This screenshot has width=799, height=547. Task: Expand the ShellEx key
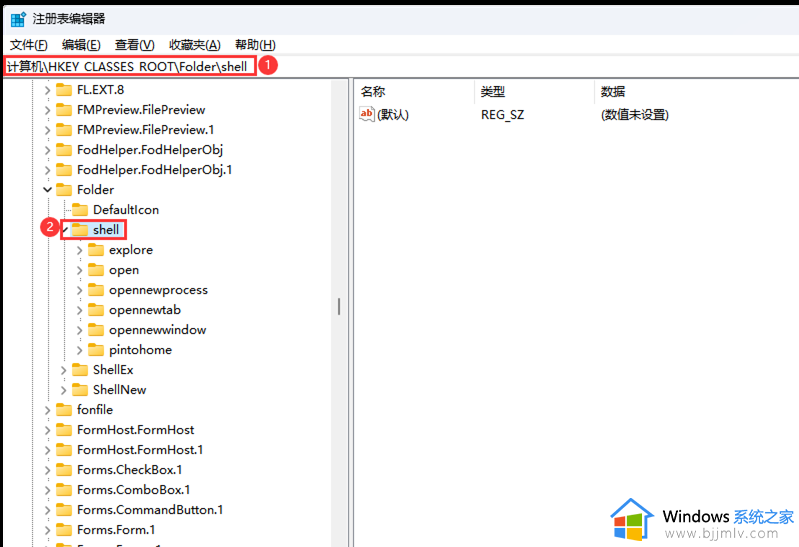point(64,370)
